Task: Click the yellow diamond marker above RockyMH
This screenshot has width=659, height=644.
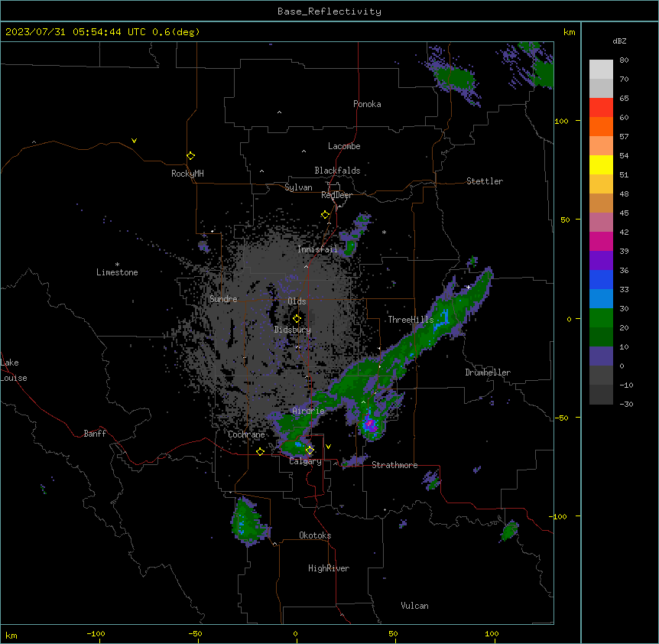Action: coord(190,156)
